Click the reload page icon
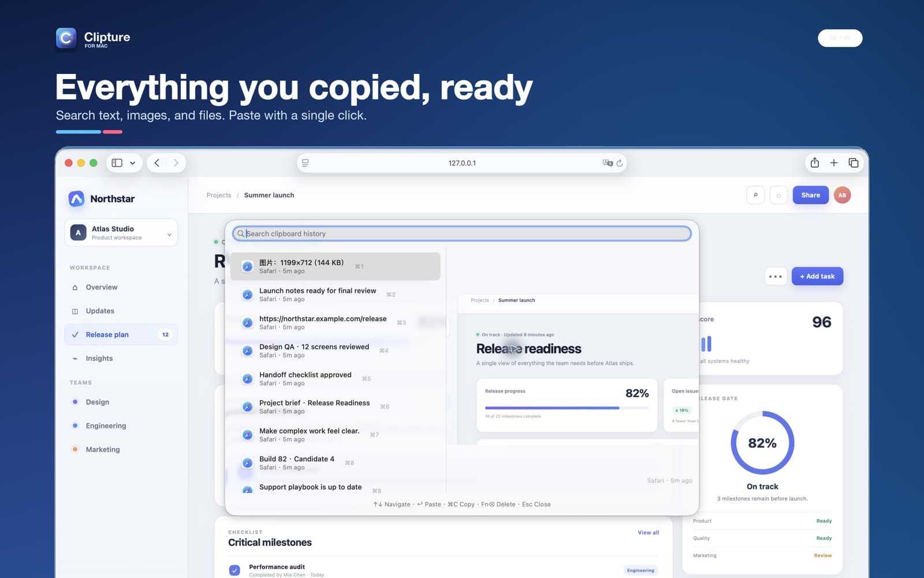The height and width of the screenshot is (578, 924). [x=620, y=163]
